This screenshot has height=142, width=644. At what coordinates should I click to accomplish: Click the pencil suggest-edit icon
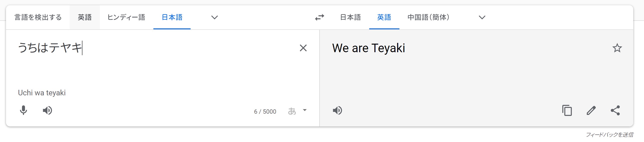click(x=591, y=110)
